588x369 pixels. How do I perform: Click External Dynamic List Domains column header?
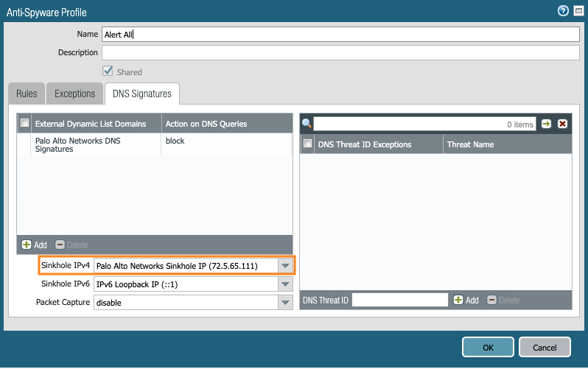(x=97, y=124)
